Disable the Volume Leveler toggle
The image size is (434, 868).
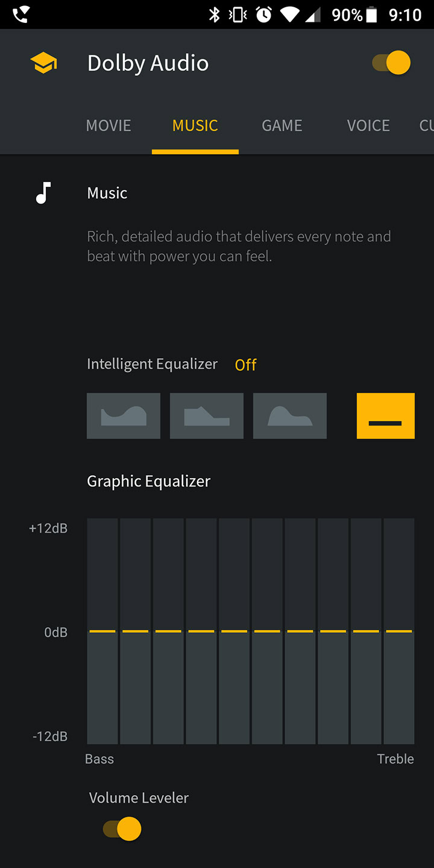(x=122, y=829)
